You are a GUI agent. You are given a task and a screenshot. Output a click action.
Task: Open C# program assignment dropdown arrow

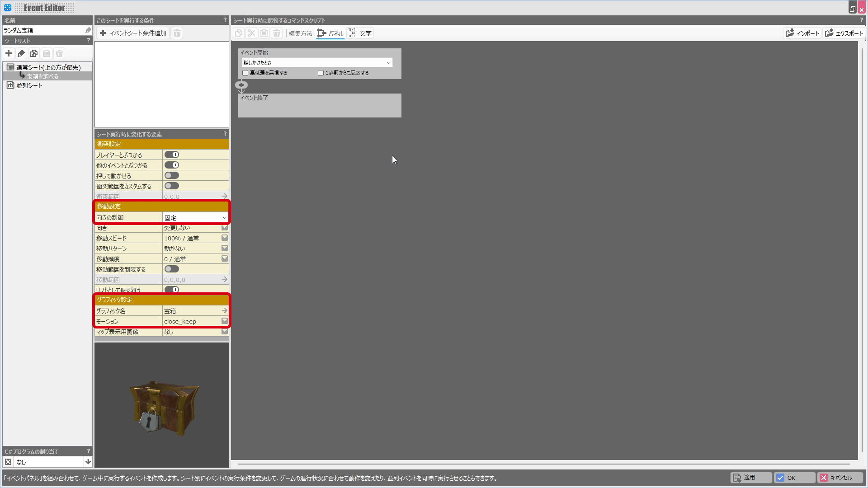coord(88,462)
